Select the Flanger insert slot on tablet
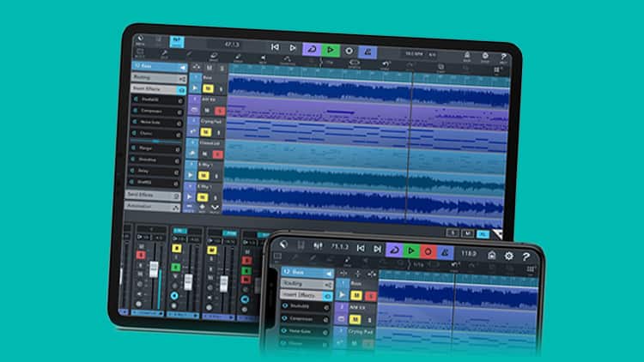This screenshot has width=644, height=362. tap(155, 148)
